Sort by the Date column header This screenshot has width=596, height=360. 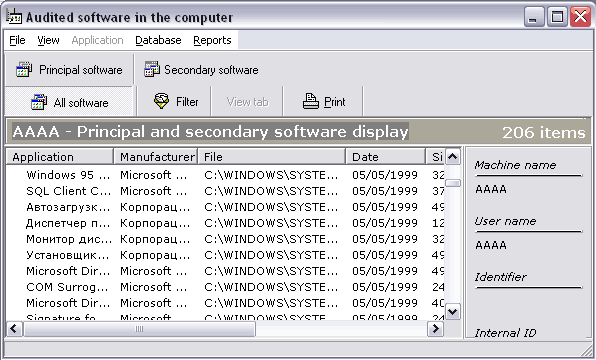(x=385, y=157)
